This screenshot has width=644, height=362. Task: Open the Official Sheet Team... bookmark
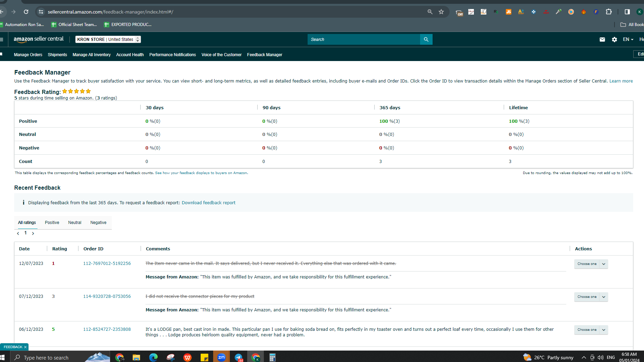tap(74, 25)
